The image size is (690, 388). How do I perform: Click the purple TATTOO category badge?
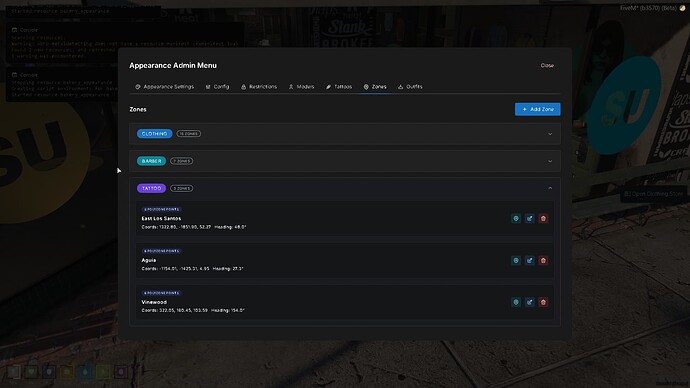(151, 188)
